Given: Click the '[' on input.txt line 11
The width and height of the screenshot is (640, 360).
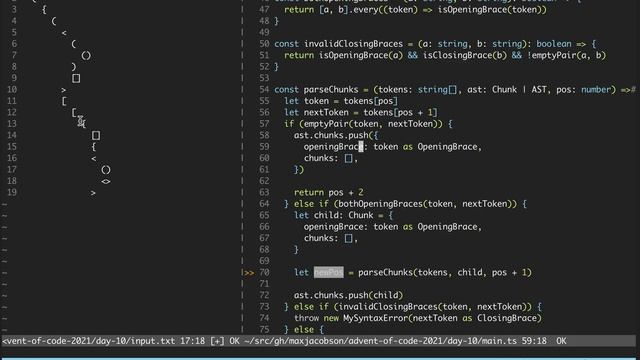Looking at the screenshot, I should click(64, 101).
